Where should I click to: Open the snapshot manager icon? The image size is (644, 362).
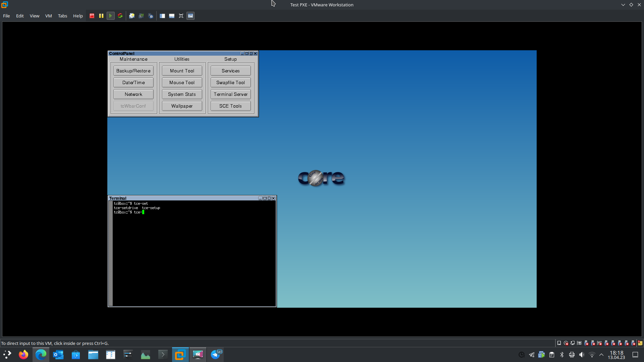(151, 16)
